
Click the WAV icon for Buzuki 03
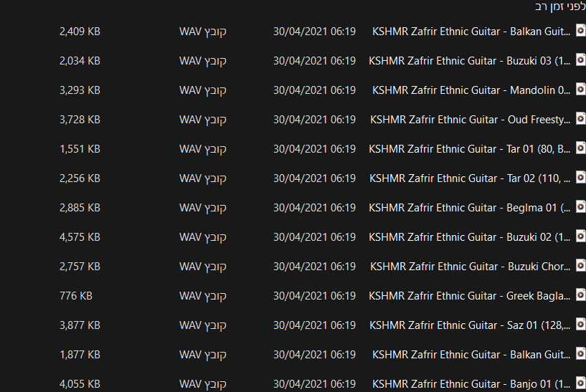580,60
